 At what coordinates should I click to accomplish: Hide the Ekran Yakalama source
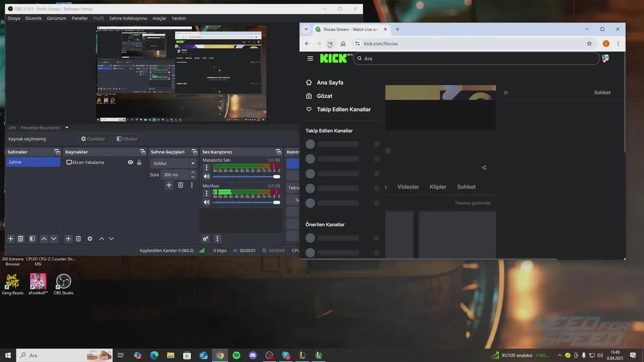(130, 162)
